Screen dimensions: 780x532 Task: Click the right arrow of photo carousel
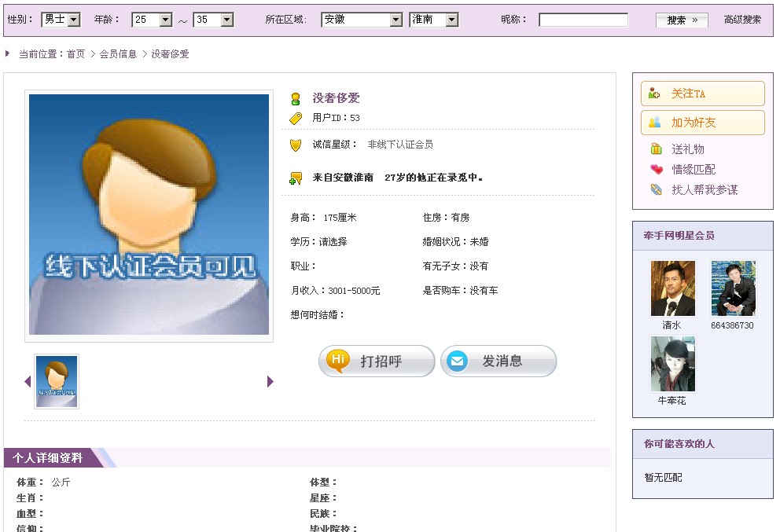pyautogui.click(x=270, y=381)
